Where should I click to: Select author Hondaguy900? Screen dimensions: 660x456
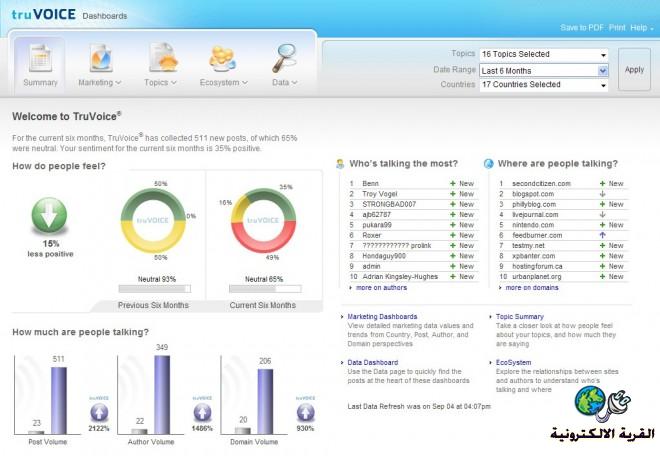point(384,256)
